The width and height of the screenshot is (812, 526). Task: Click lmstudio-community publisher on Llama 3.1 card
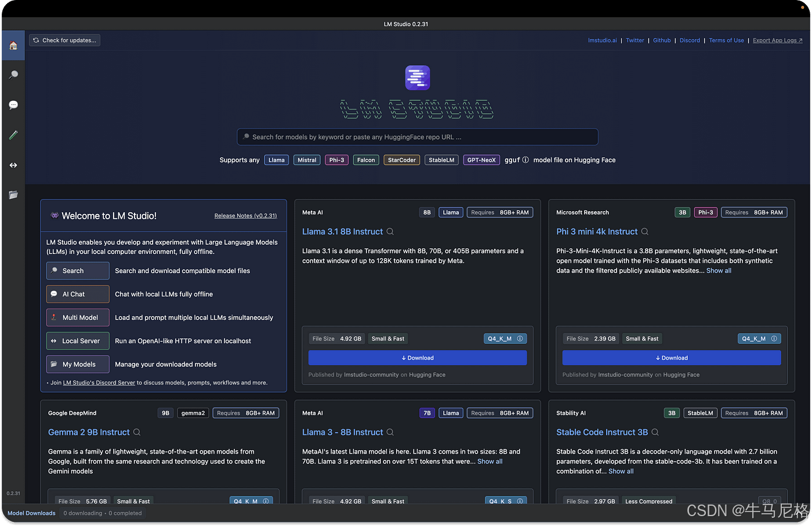pos(371,375)
